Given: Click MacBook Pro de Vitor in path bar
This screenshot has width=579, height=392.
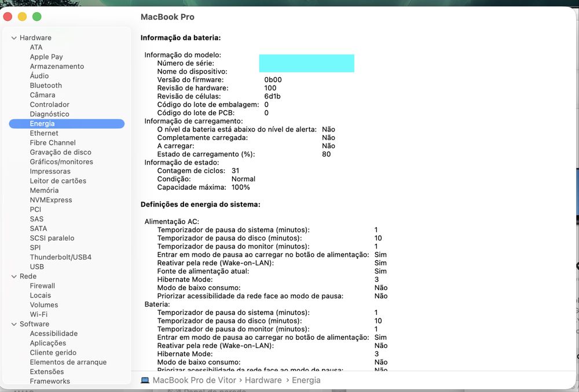Looking at the screenshot, I should coord(194,380).
